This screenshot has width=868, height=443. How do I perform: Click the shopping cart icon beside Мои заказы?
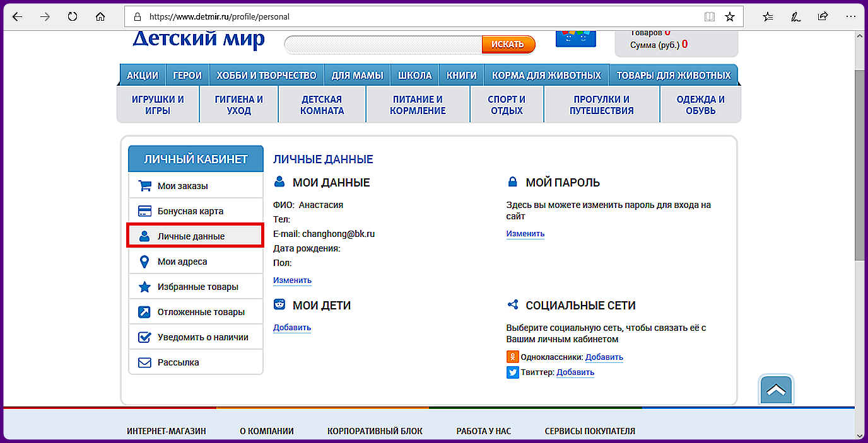coord(145,186)
